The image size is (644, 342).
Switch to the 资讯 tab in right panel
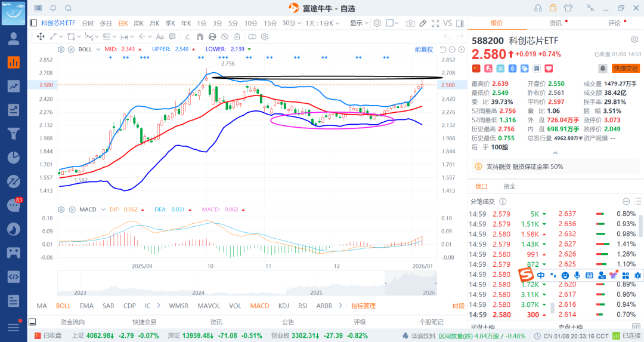556,23
